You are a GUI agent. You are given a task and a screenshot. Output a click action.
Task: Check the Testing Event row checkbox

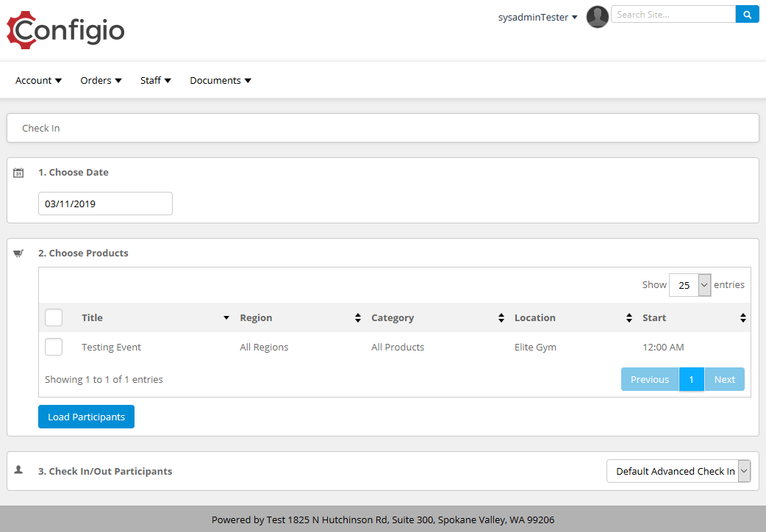coord(54,347)
